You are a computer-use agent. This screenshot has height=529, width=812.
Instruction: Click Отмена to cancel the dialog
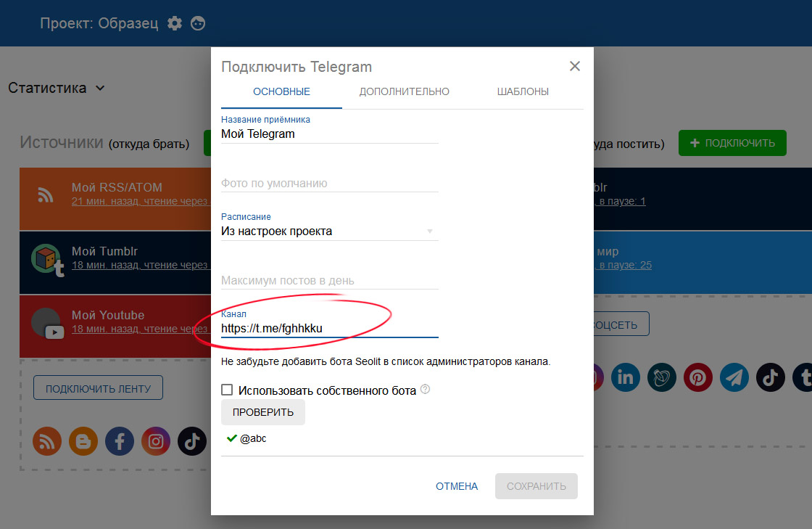pyautogui.click(x=457, y=486)
